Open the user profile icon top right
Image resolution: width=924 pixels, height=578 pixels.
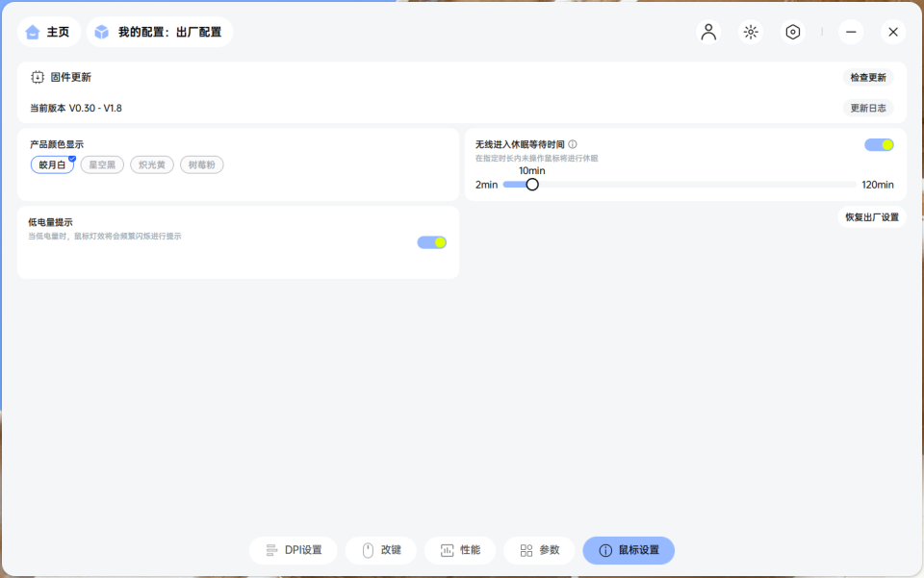tap(708, 32)
